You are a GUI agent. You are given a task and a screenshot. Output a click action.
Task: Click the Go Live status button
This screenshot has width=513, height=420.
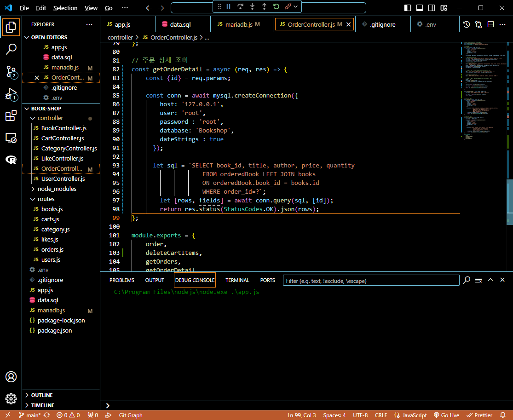447,415
